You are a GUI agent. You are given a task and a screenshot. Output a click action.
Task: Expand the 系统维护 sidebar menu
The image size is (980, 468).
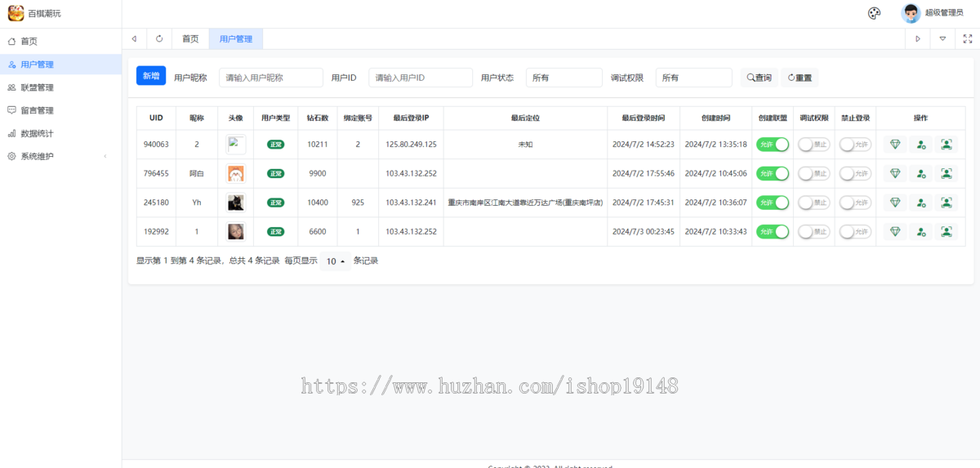point(60,156)
